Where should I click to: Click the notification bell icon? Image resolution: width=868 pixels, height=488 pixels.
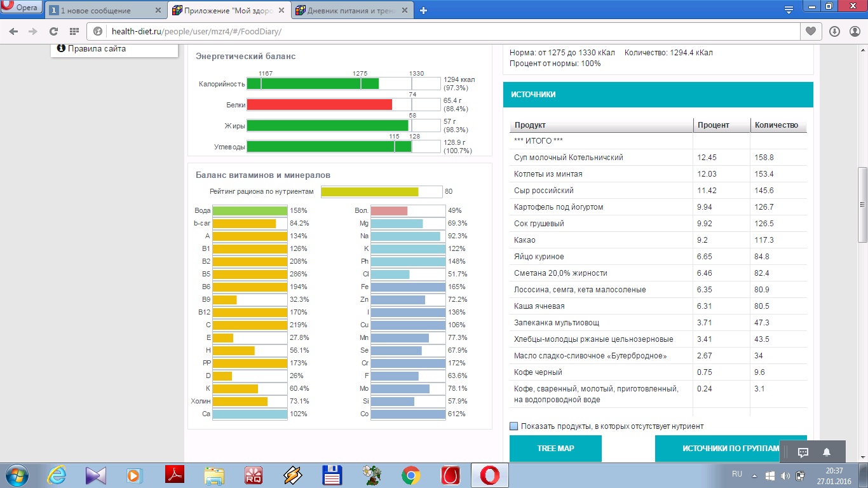(x=827, y=452)
